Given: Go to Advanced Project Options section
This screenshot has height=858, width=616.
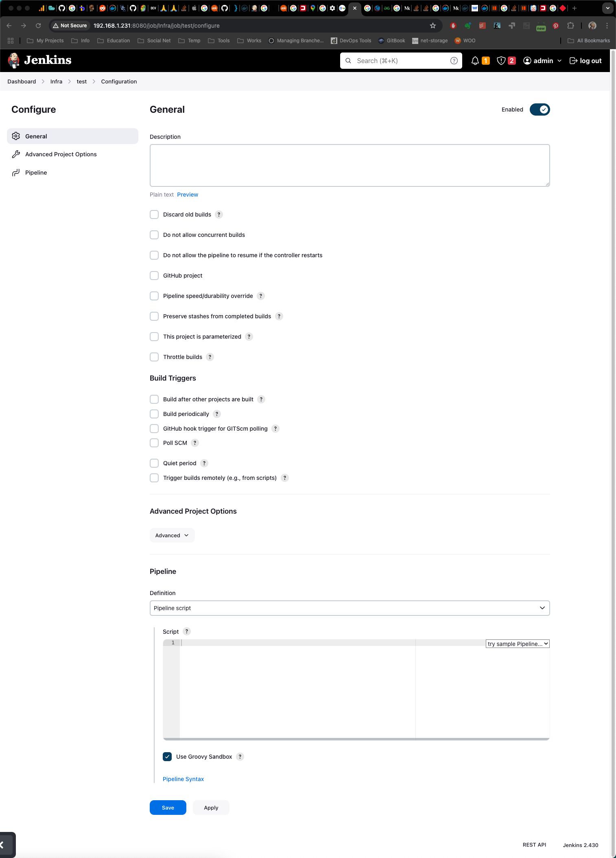Looking at the screenshot, I should tap(61, 154).
